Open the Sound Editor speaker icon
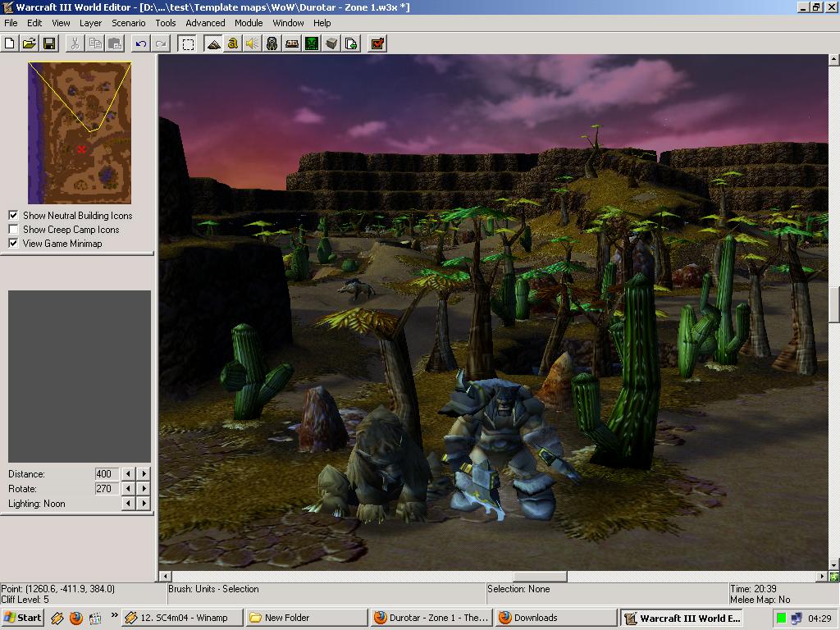 (253, 43)
